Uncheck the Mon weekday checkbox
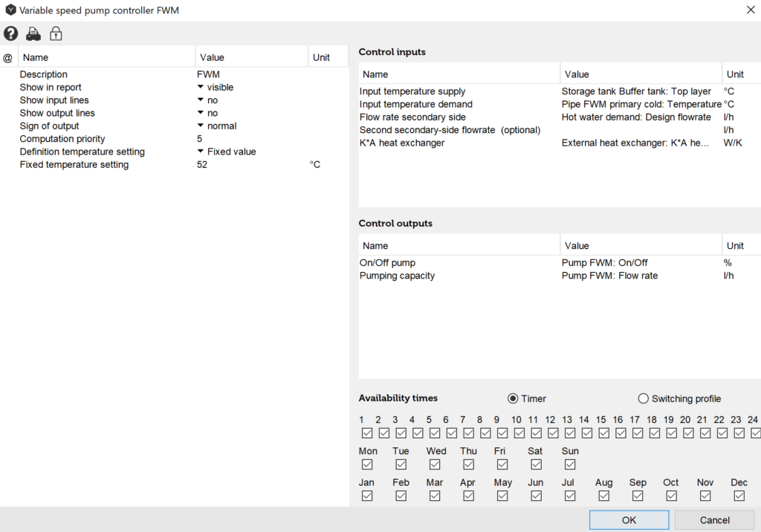This screenshot has height=532, width=761. [x=367, y=464]
